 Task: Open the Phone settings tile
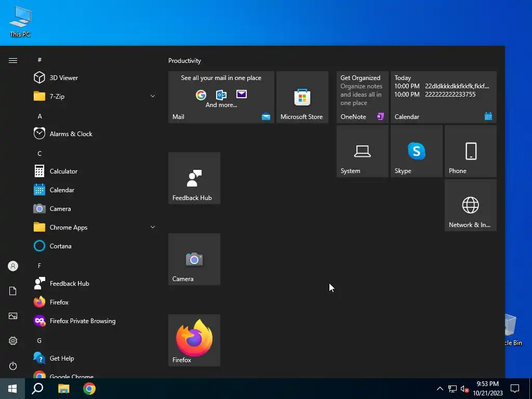[471, 151]
